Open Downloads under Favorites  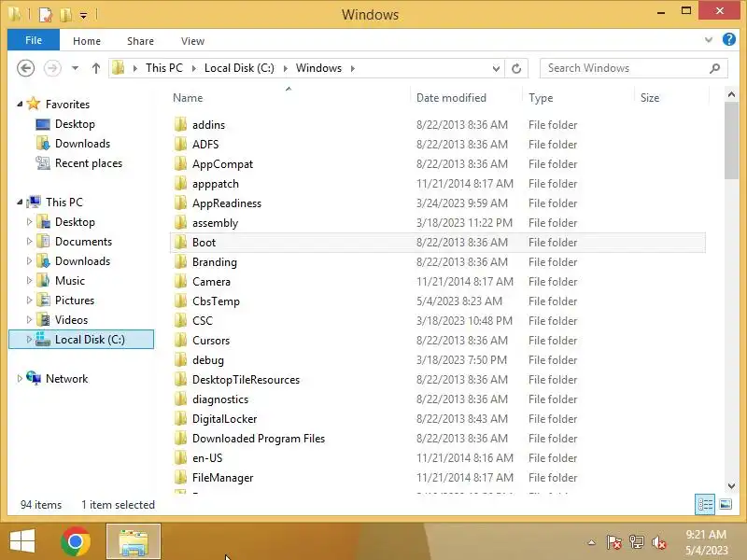point(82,144)
